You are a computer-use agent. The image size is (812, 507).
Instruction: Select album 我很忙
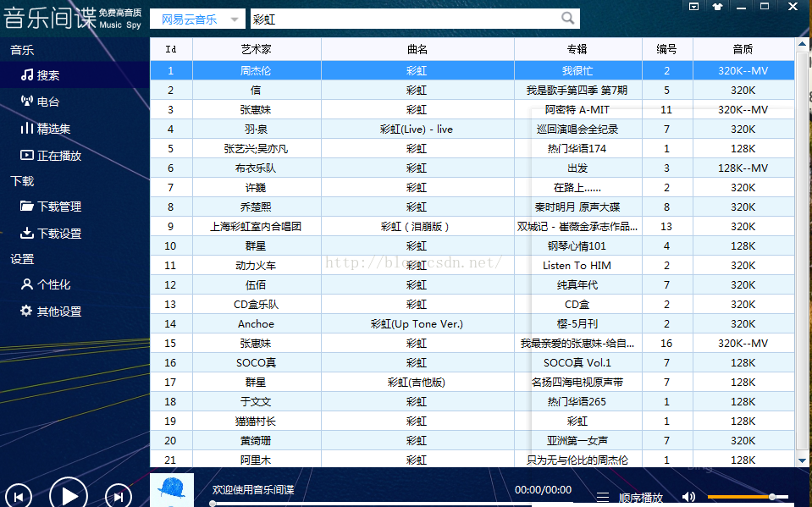tap(577, 70)
